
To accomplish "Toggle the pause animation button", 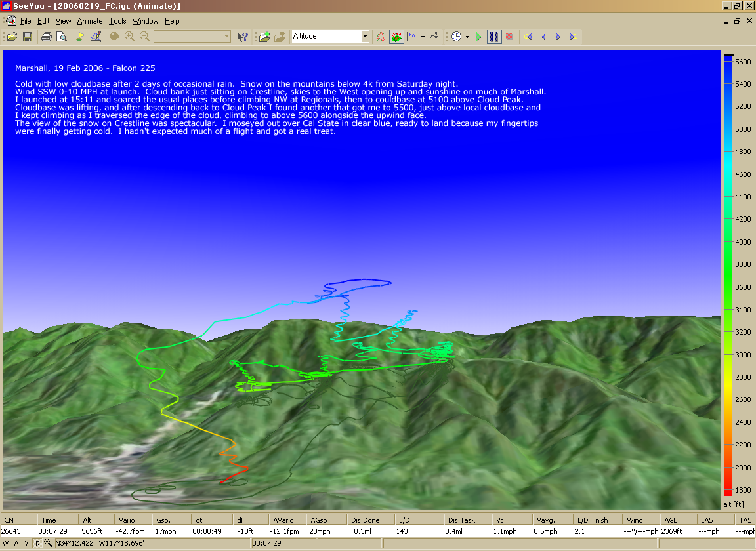I will click(493, 37).
